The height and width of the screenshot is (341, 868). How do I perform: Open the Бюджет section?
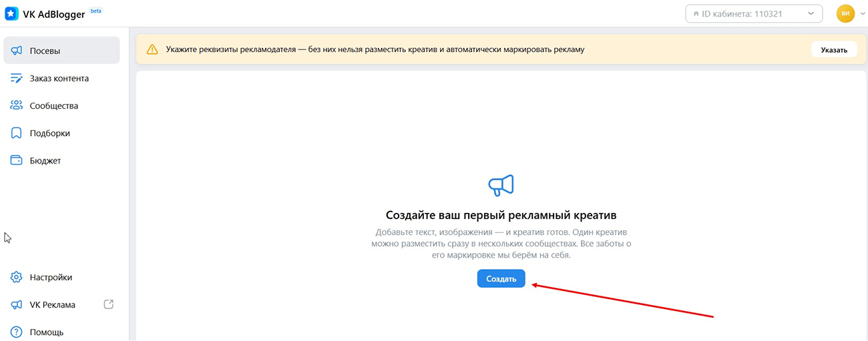coord(61,160)
